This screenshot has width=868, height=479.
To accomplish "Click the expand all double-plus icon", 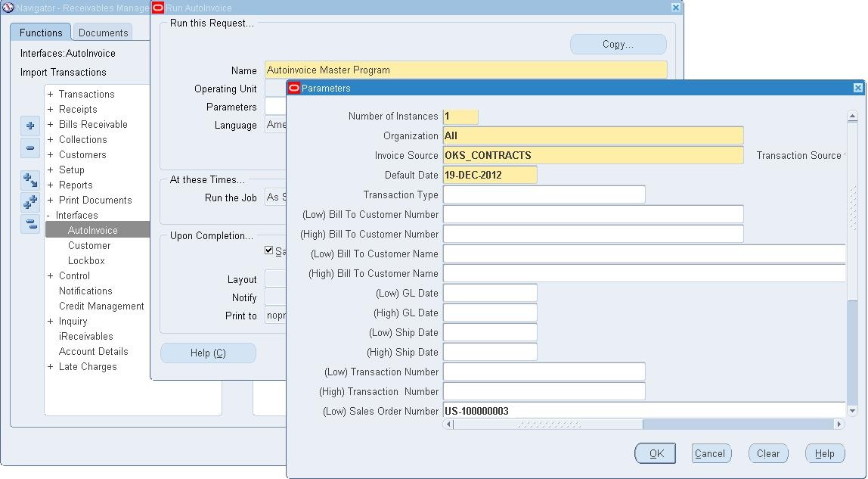I will click(x=29, y=201).
